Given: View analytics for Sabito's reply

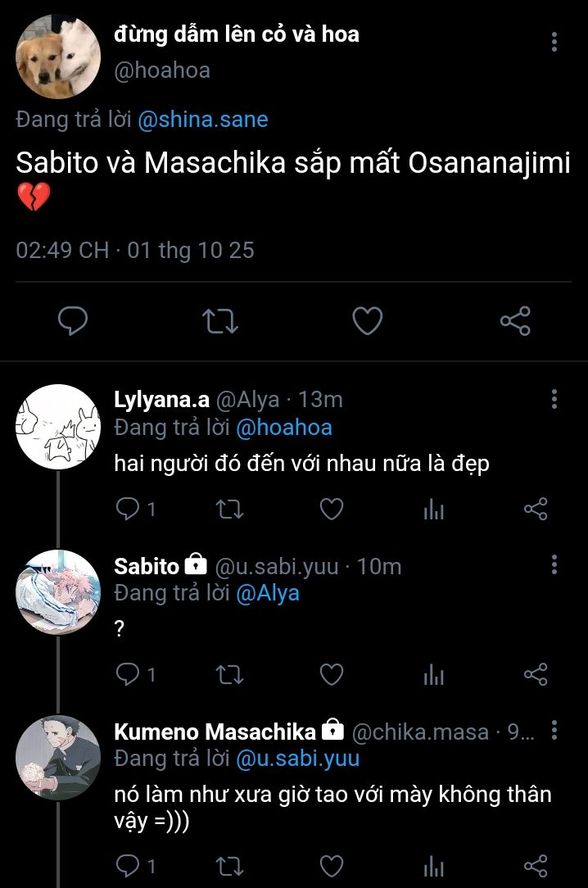Looking at the screenshot, I should [x=433, y=674].
